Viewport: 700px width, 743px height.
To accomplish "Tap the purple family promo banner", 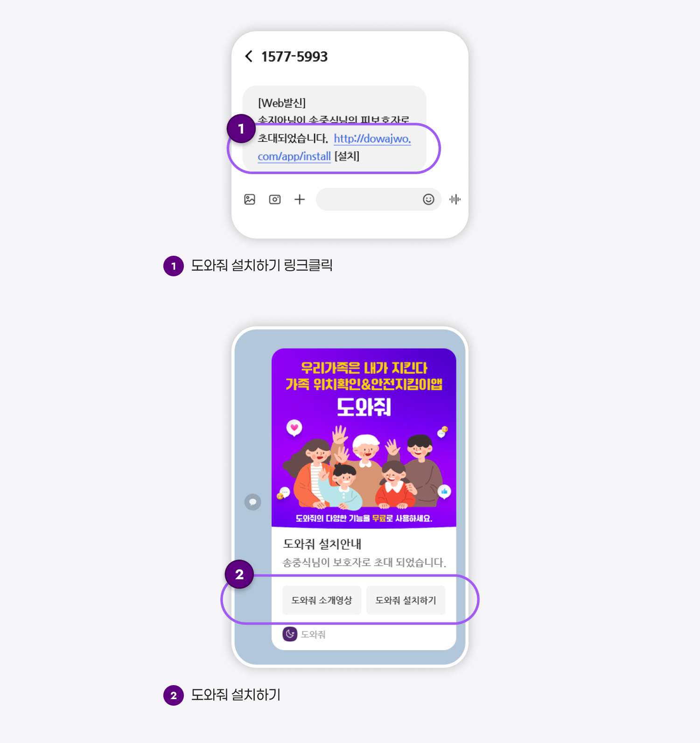I will [364, 438].
